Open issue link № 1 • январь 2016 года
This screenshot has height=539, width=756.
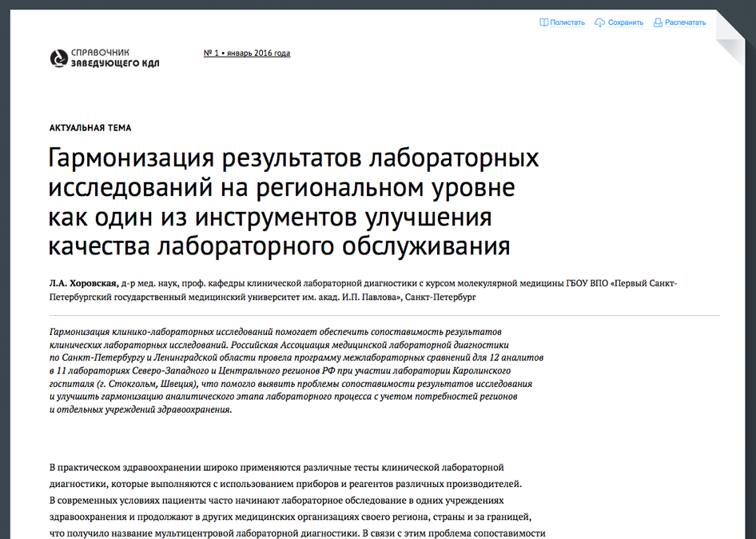(x=247, y=53)
